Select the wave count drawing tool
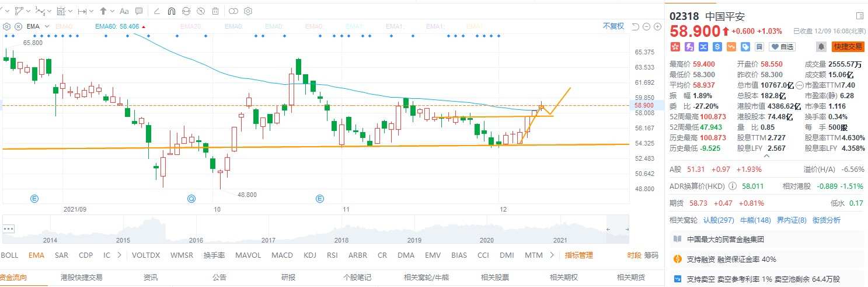Viewport: 868px width, 287px height. pyautogui.click(x=40, y=11)
